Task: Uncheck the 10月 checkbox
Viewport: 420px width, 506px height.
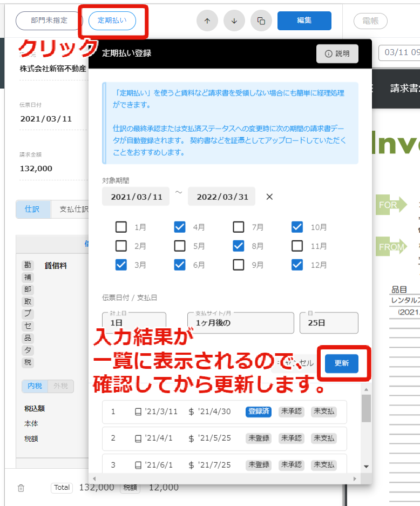Action: [297, 227]
